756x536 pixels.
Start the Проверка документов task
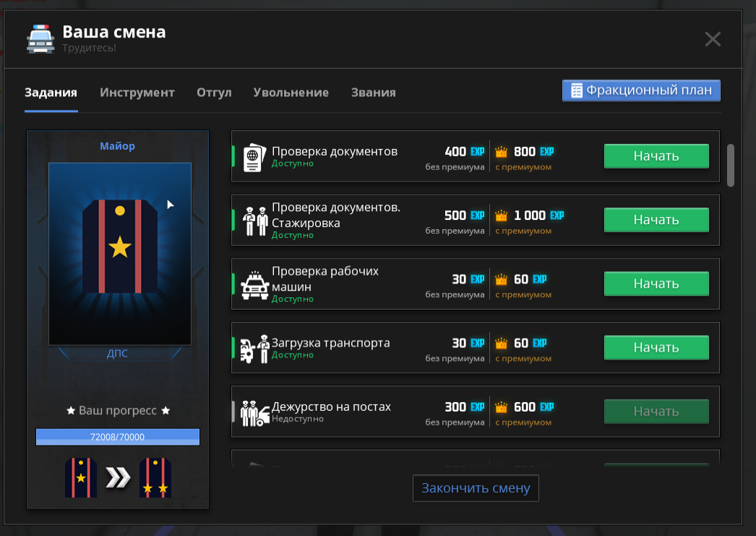click(656, 156)
